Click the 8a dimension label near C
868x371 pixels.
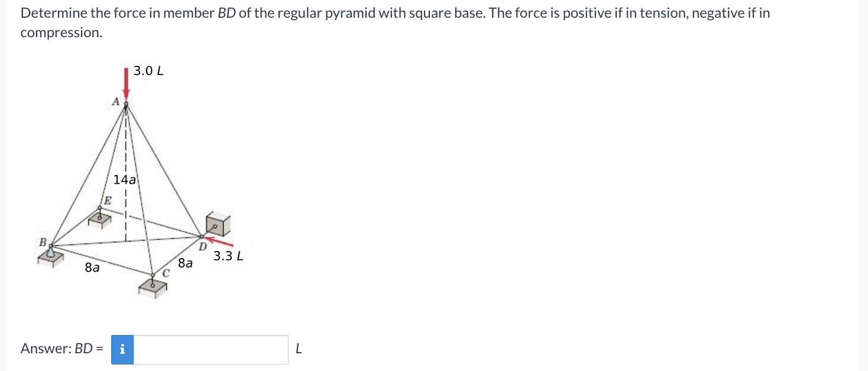click(184, 262)
